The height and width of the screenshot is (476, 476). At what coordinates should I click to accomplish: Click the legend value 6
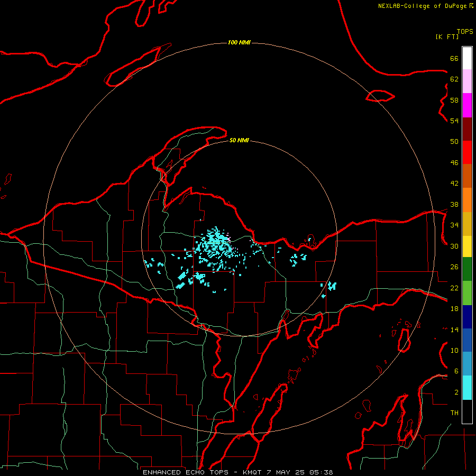456,371
